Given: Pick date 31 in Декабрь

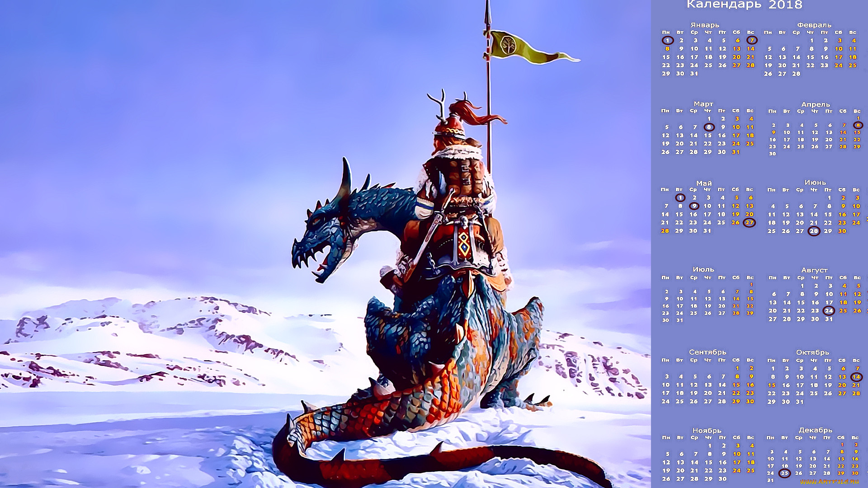Looking at the screenshot, I should tap(770, 480).
